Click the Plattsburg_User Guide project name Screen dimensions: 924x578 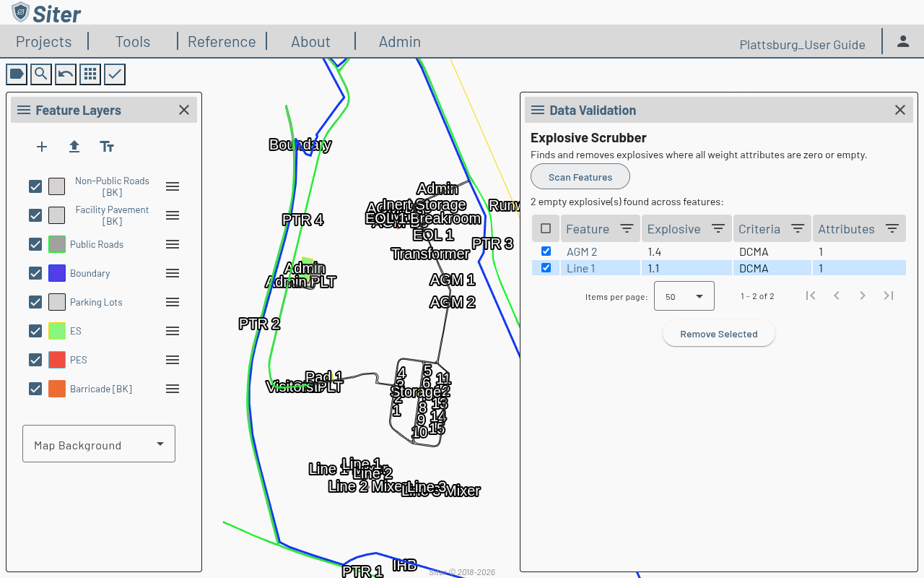coord(803,45)
